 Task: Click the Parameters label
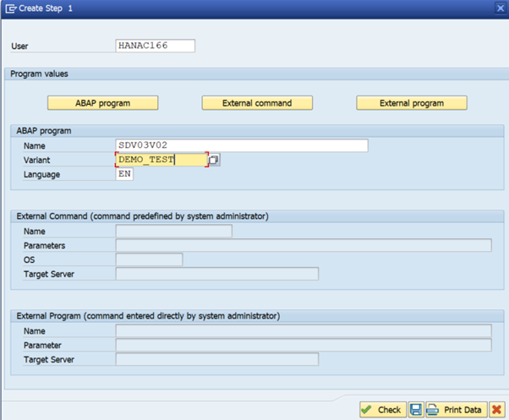tap(44, 246)
